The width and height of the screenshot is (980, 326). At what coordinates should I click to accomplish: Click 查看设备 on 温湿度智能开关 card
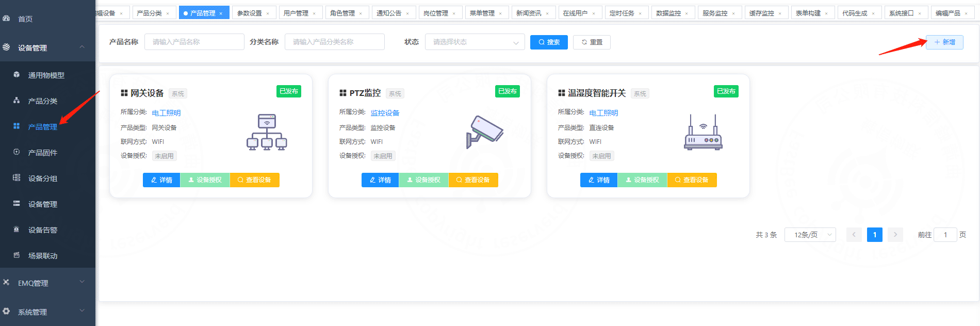click(692, 180)
